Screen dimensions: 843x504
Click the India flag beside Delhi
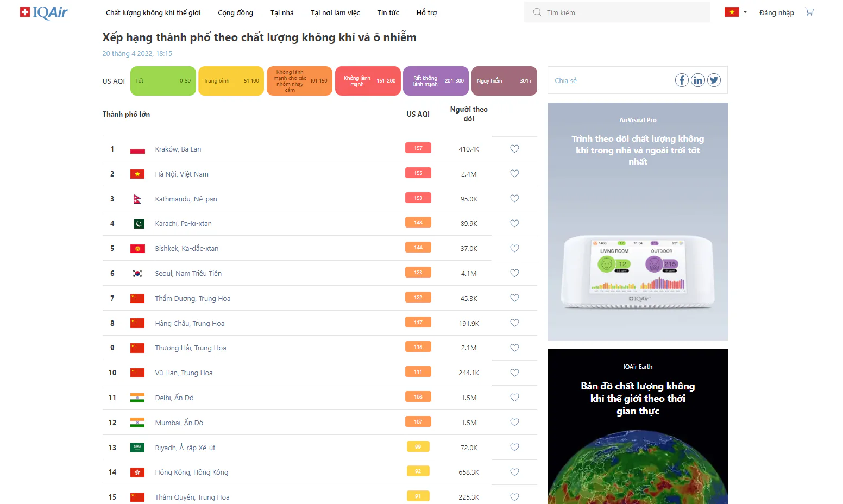137,398
